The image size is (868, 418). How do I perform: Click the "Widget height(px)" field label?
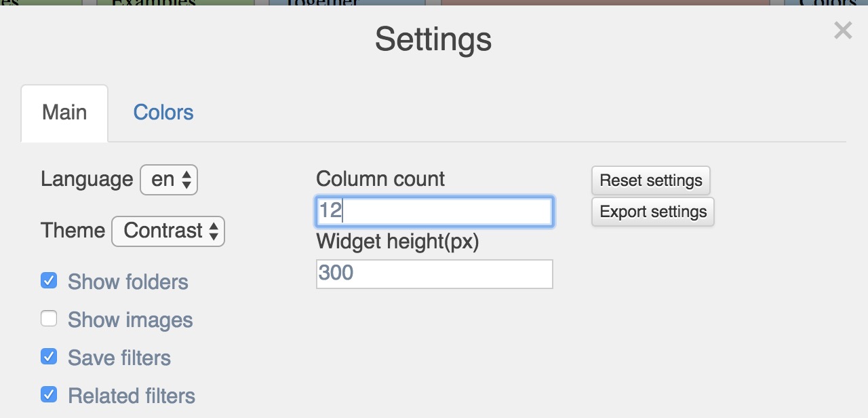397,242
